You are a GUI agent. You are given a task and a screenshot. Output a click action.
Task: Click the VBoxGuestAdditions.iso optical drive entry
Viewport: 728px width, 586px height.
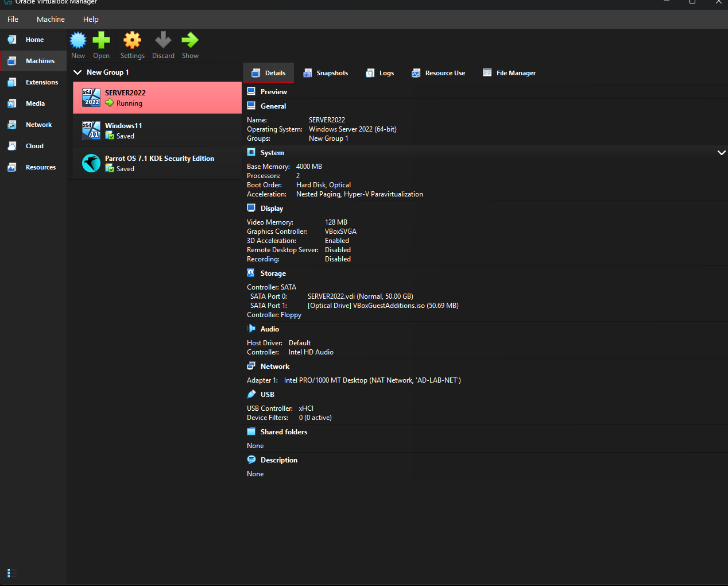(383, 306)
